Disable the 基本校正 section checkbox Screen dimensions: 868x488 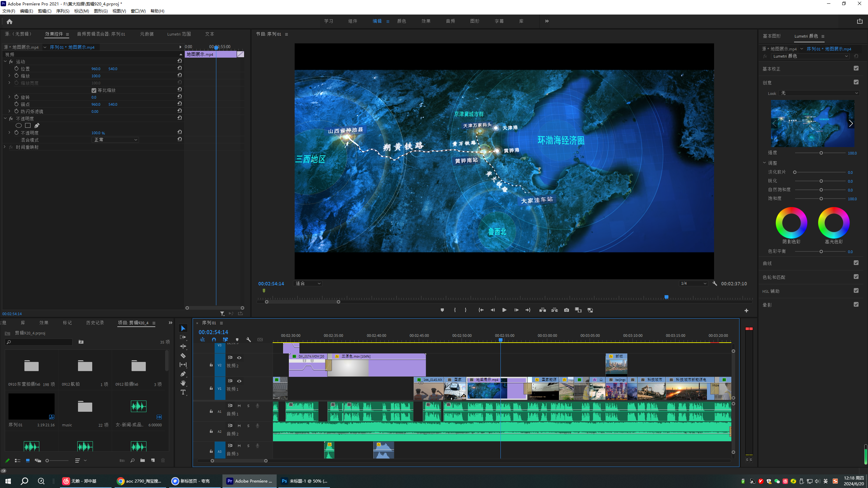[x=856, y=68]
